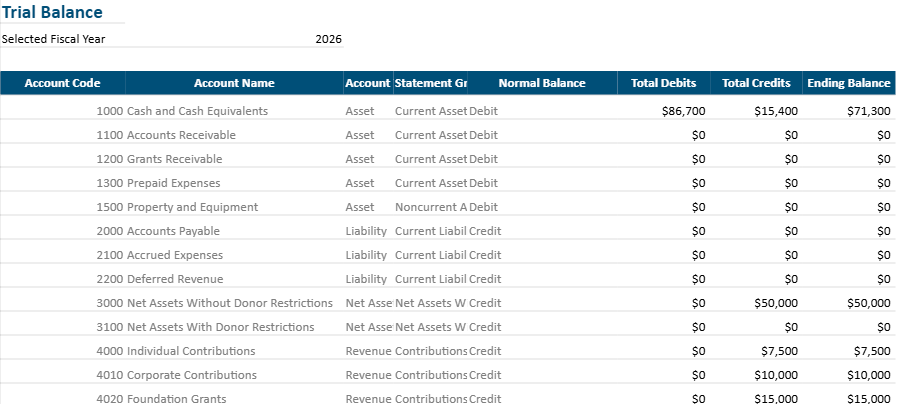Select the Total Debits column header
The height and width of the screenshot is (404, 898).
coord(663,83)
